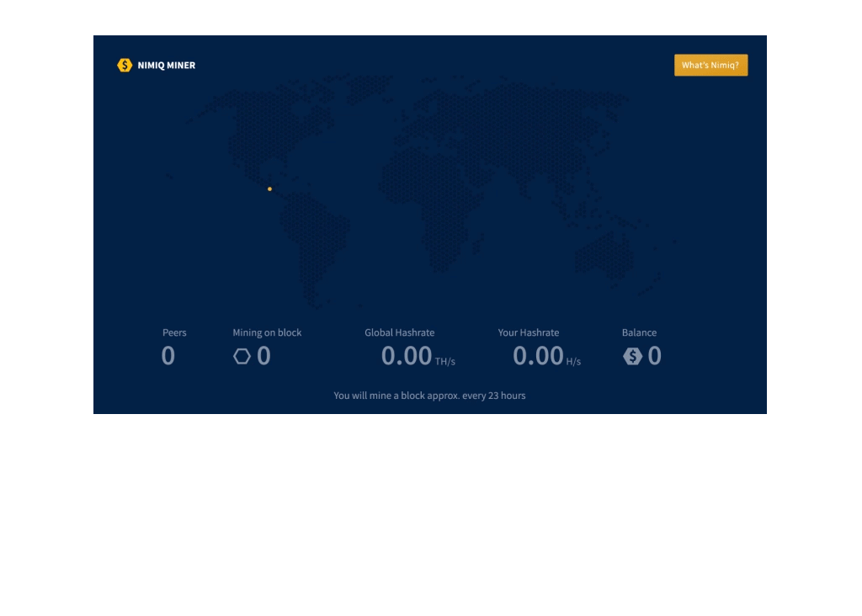
Task: Click the NIMIQ MINER title text
Action: [167, 66]
